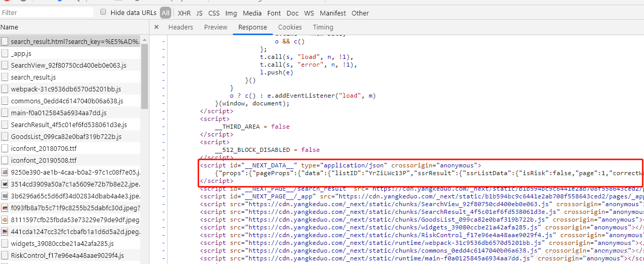This screenshot has width=644, height=264.
Task: Click the Name column header
Action: [9, 27]
